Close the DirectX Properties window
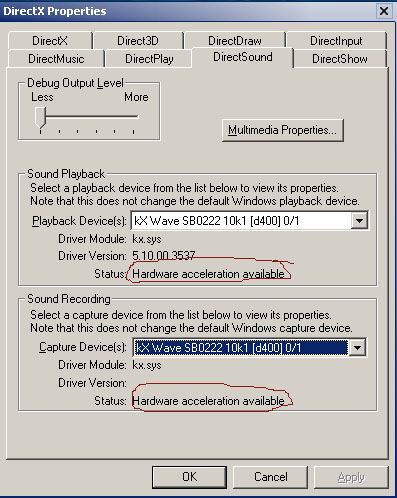The image size is (397, 498). tap(384, 11)
